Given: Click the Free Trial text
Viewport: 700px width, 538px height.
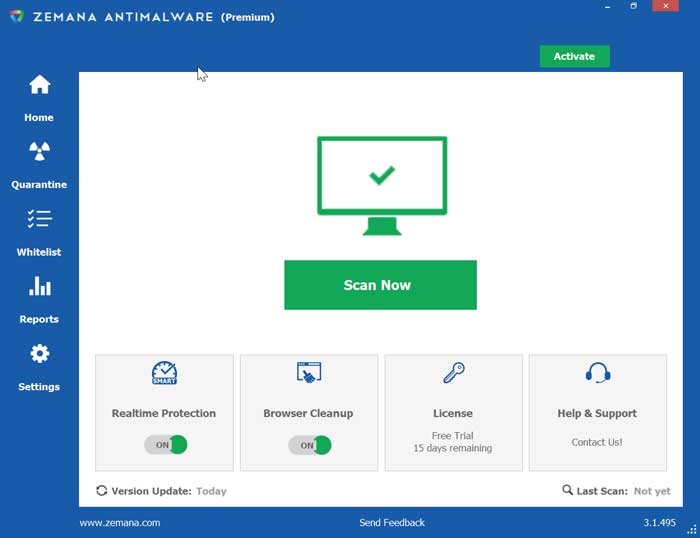Looking at the screenshot, I should tap(453, 435).
